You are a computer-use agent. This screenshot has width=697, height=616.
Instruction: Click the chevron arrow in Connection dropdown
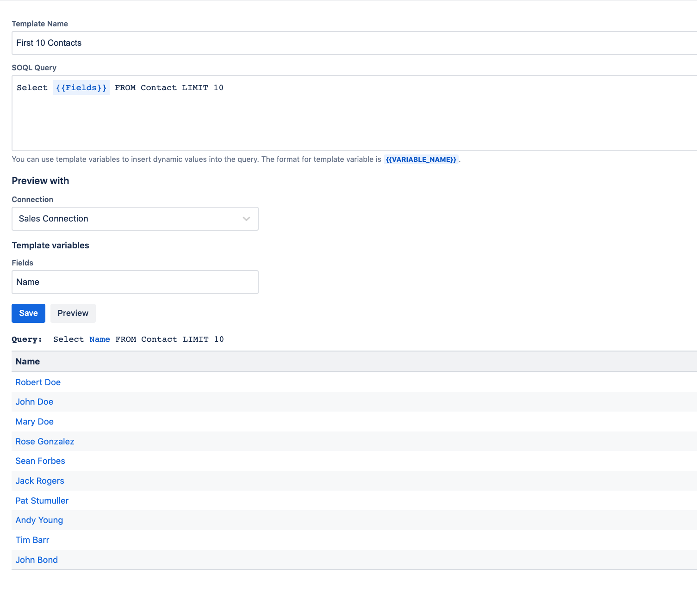point(246,219)
